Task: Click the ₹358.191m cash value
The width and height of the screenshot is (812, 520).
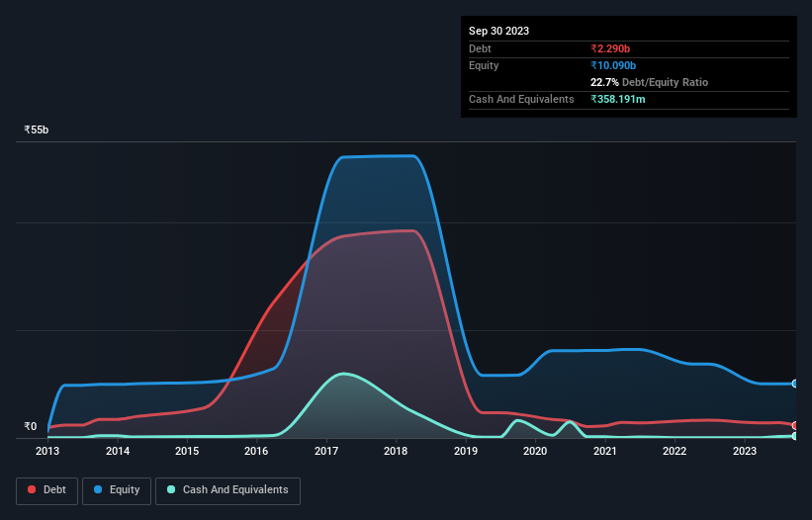Action: (x=618, y=99)
